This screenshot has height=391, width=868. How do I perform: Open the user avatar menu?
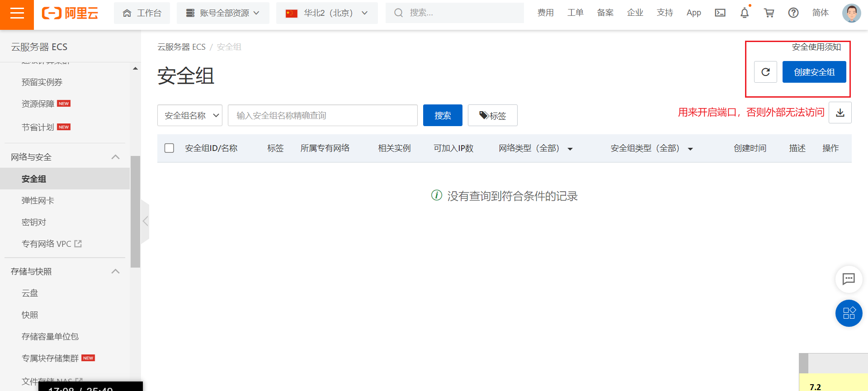tap(851, 13)
